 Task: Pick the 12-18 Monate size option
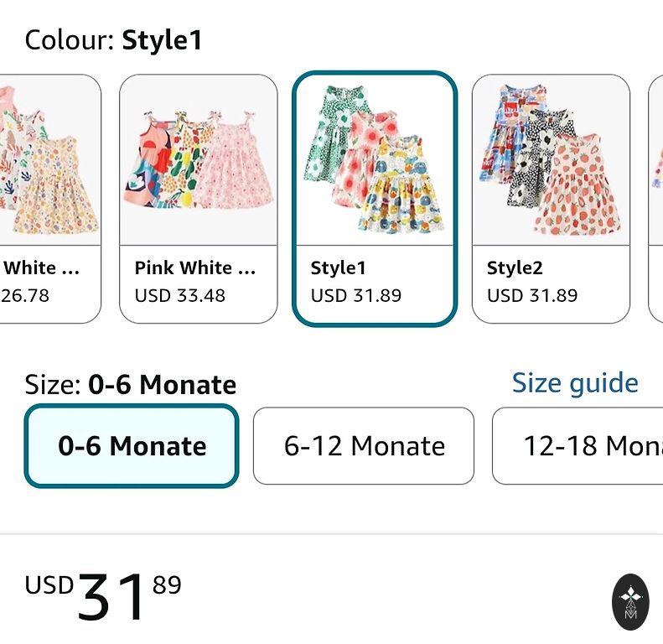coord(577,446)
